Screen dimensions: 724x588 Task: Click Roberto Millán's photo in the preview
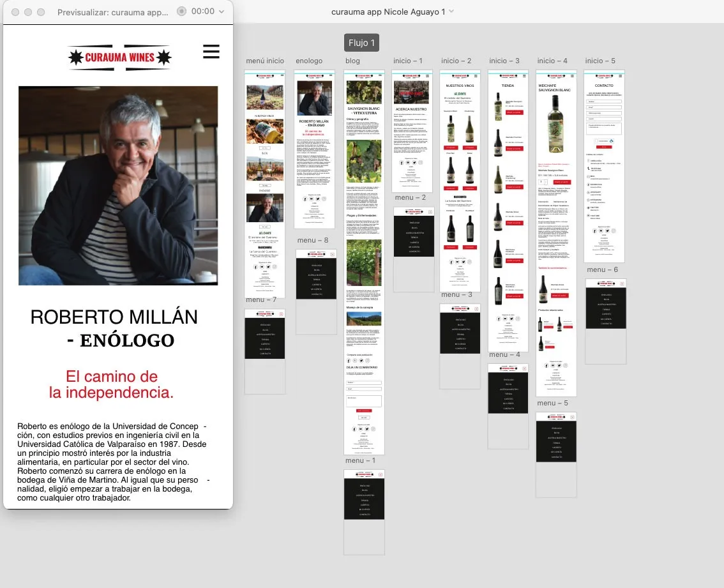pyautogui.click(x=118, y=185)
